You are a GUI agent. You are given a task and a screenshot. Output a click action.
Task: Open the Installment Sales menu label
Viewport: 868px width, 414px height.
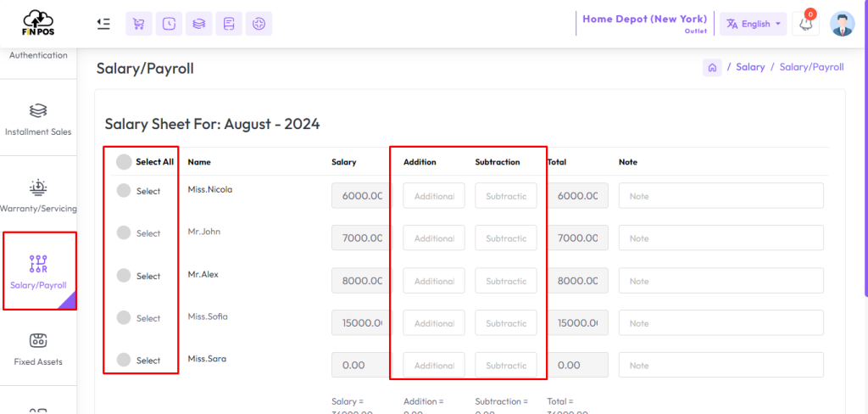point(38,132)
